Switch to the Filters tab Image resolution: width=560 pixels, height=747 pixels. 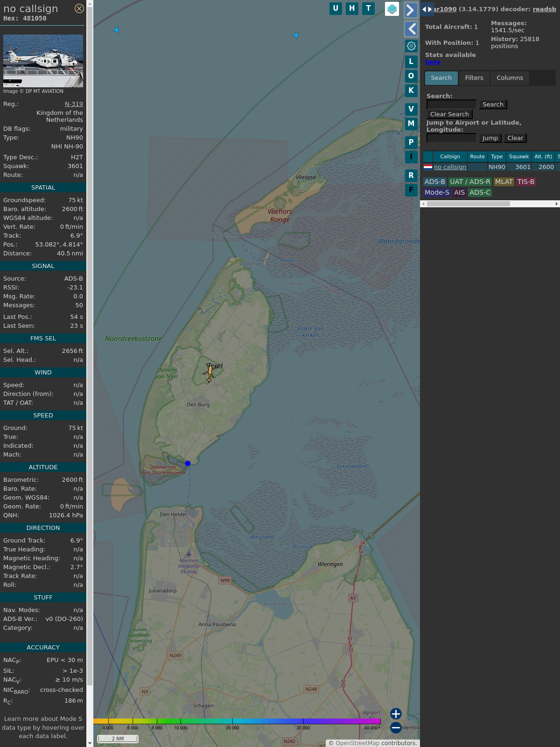tap(474, 78)
